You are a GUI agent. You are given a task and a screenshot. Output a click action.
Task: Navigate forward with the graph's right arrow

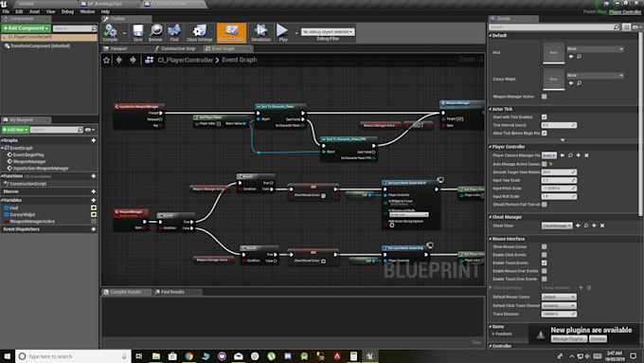133,60
